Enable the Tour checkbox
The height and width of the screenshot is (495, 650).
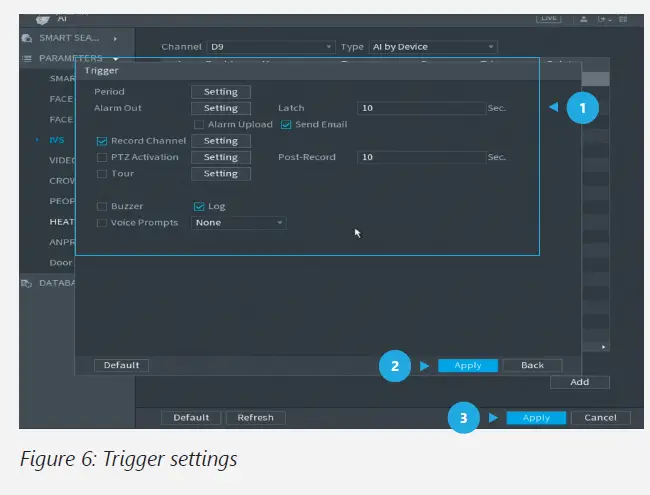pyautogui.click(x=102, y=174)
